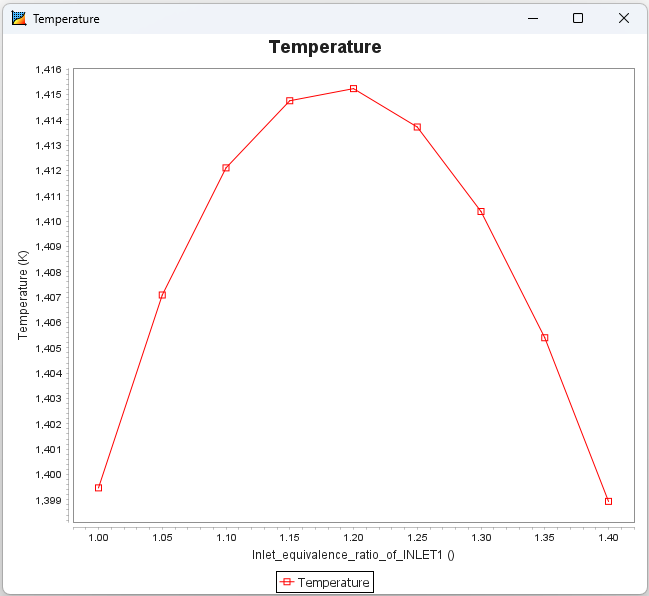Image resolution: width=649 pixels, height=596 pixels.
Task: Click the 1,407 y-axis tick label
Action: pos(48,298)
